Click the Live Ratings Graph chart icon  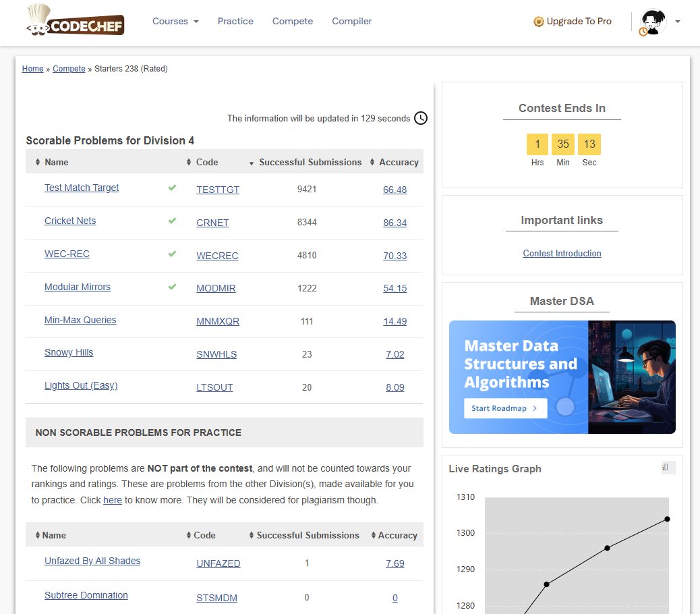668,468
